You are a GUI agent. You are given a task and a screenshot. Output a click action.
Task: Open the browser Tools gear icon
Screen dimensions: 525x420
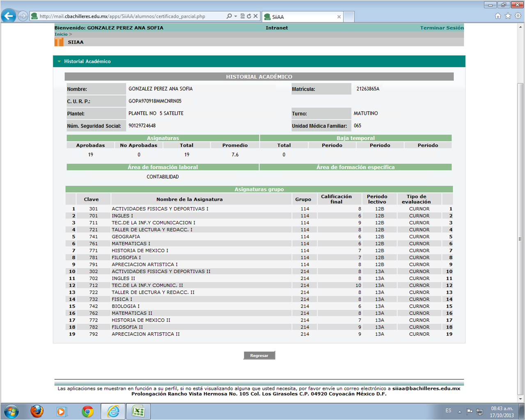(518, 16)
